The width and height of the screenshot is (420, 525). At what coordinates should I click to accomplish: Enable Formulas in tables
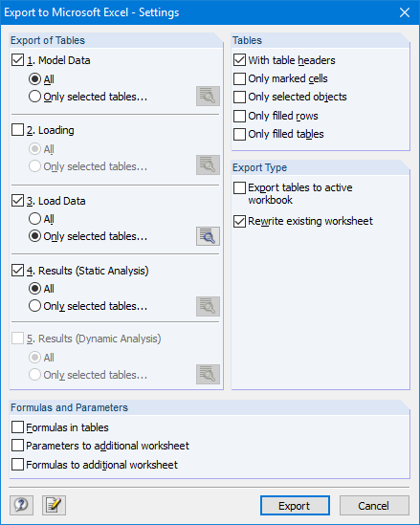point(17,427)
